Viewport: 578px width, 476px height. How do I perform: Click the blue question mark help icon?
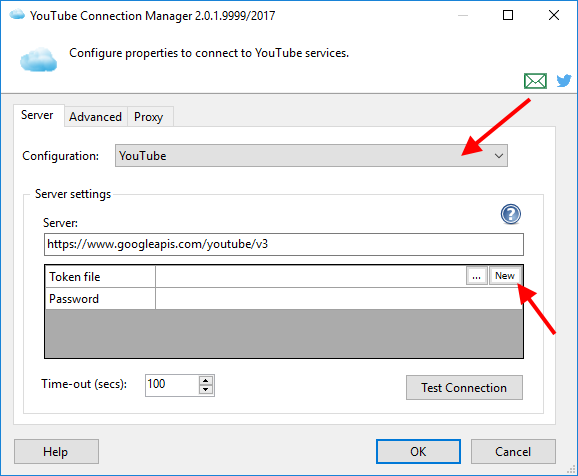(x=511, y=214)
